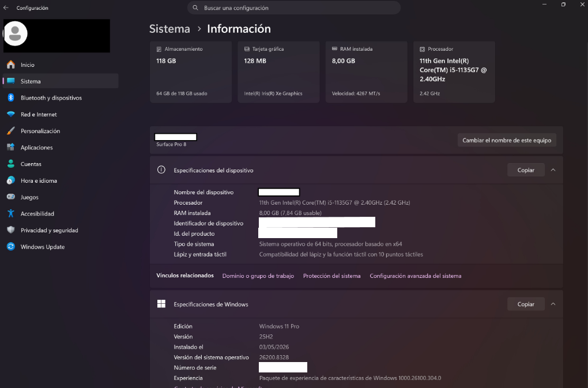
Task: Open Accesibilidad settings
Action: tap(61, 214)
